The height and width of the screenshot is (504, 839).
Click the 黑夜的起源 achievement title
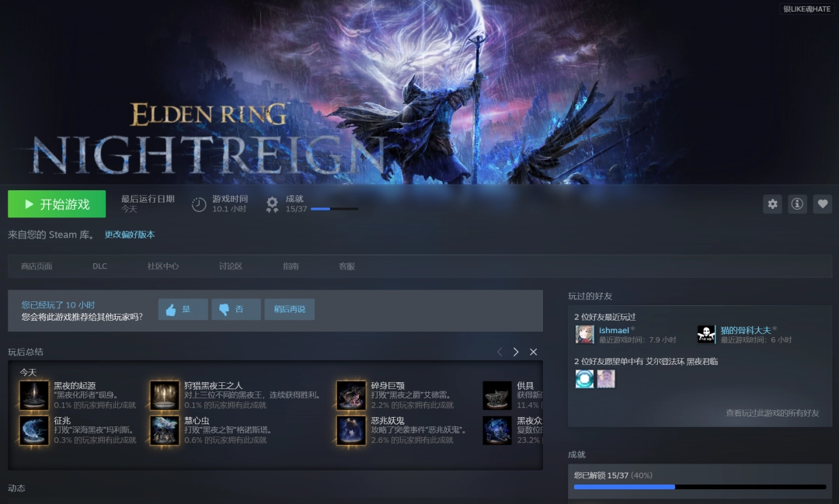pyautogui.click(x=75, y=385)
